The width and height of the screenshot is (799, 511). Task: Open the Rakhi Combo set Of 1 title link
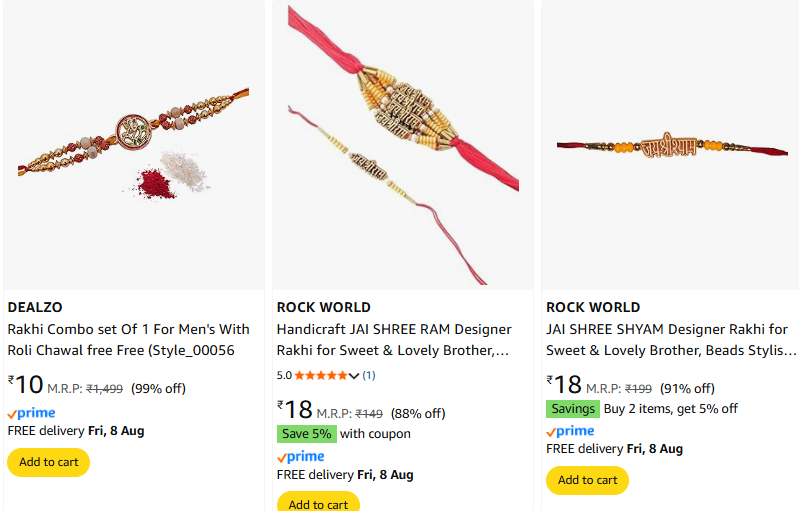tap(128, 340)
